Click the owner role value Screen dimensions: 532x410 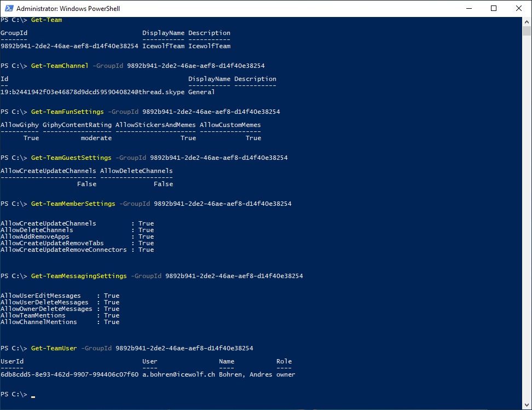(286, 374)
